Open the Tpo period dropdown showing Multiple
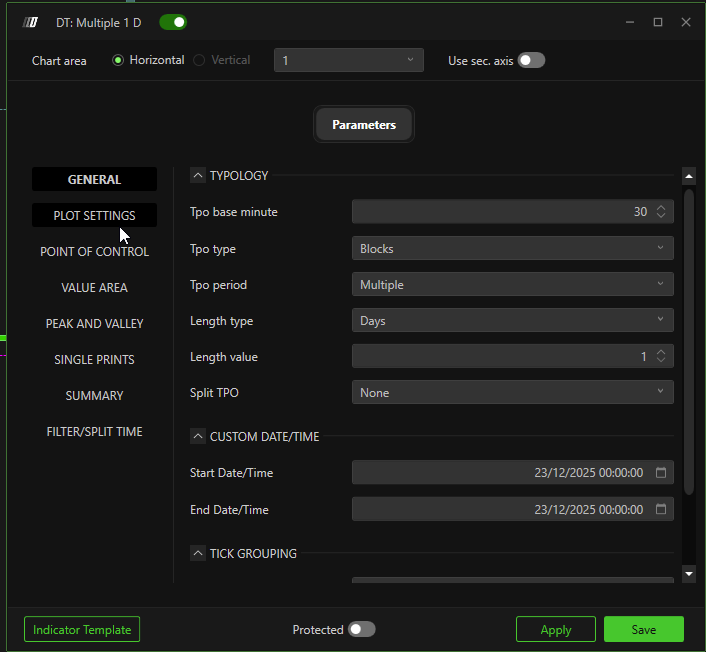This screenshot has height=652, width=706. pyautogui.click(x=512, y=285)
